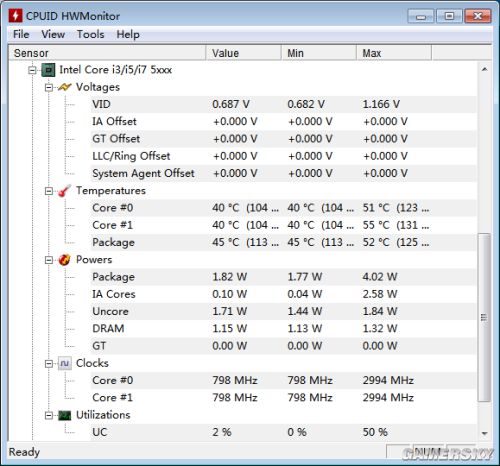500x466 pixels.
Task: Select the Uncore power row
Action: (283, 312)
